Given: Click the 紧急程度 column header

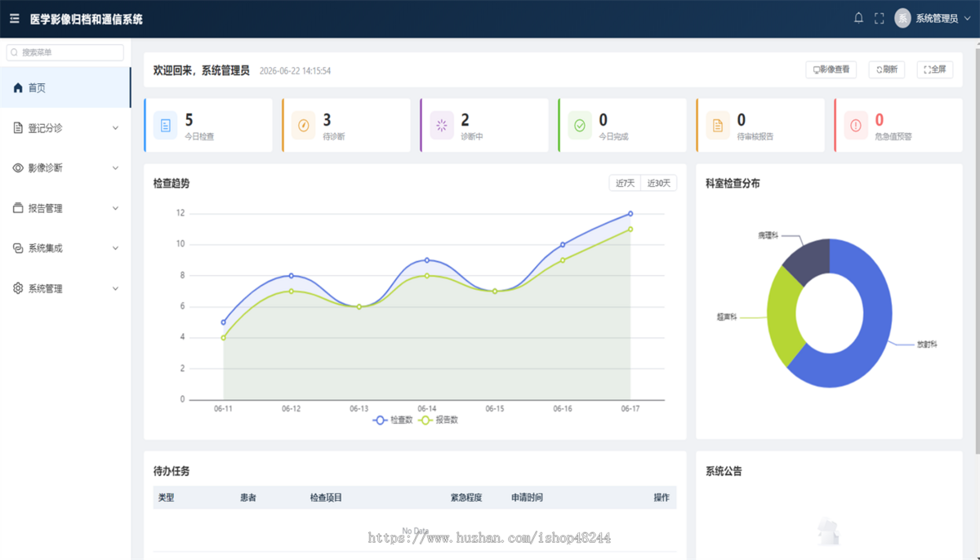Looking at the screenshot, I should pyautogui.click(x=466, y=497).
